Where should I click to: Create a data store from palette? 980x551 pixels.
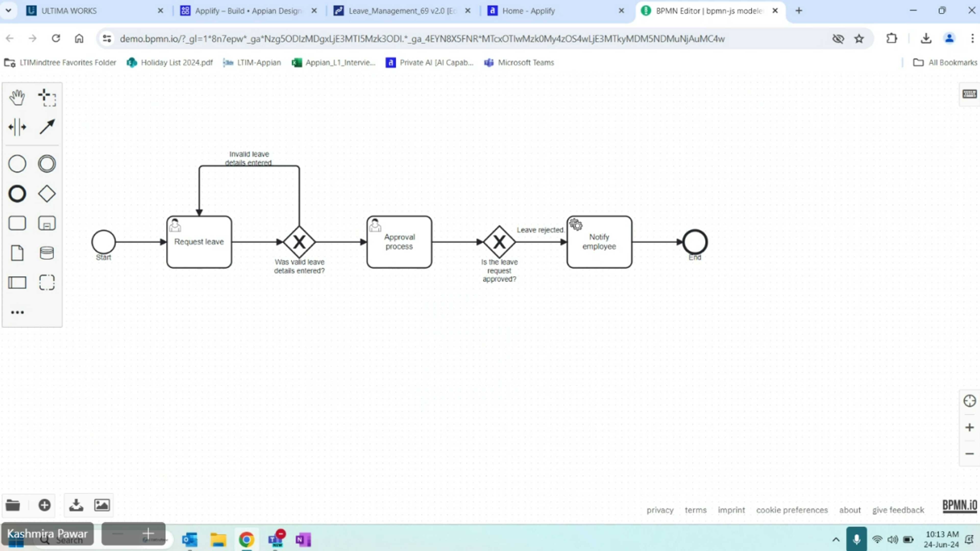pos(47,253)
